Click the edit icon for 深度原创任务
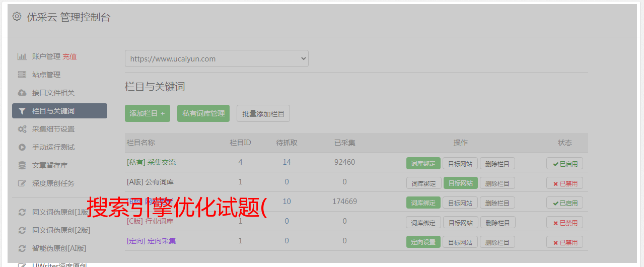The width and height of the screenshot is (644, 267). point(22,183)
